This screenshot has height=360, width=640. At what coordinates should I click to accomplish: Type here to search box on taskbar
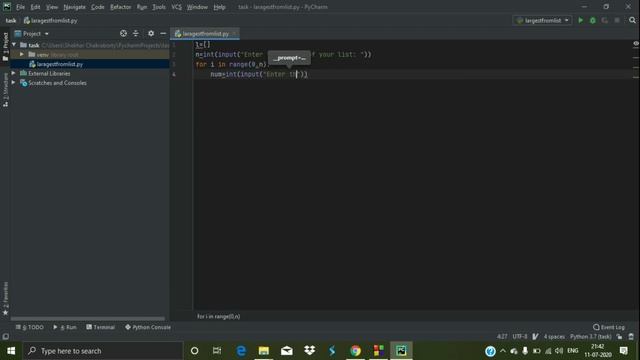pyautogui.click(x=103, y=351)
